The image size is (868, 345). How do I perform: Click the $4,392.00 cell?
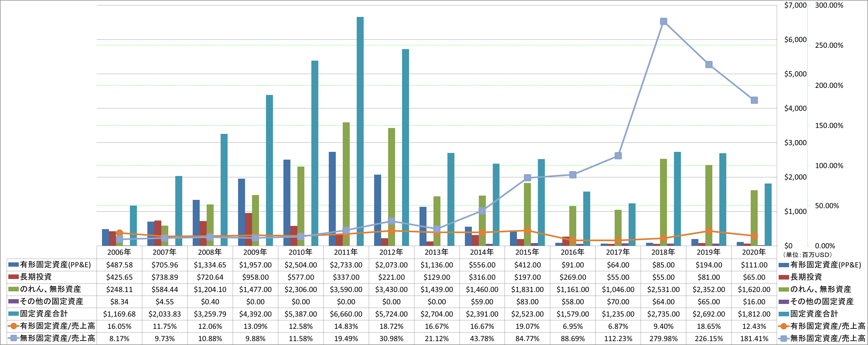256,314
